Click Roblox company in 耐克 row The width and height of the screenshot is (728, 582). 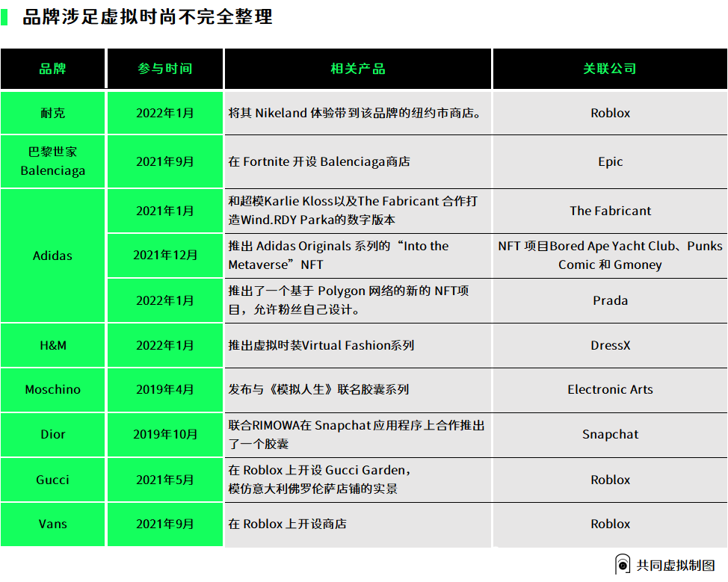[x=610, y=114]
